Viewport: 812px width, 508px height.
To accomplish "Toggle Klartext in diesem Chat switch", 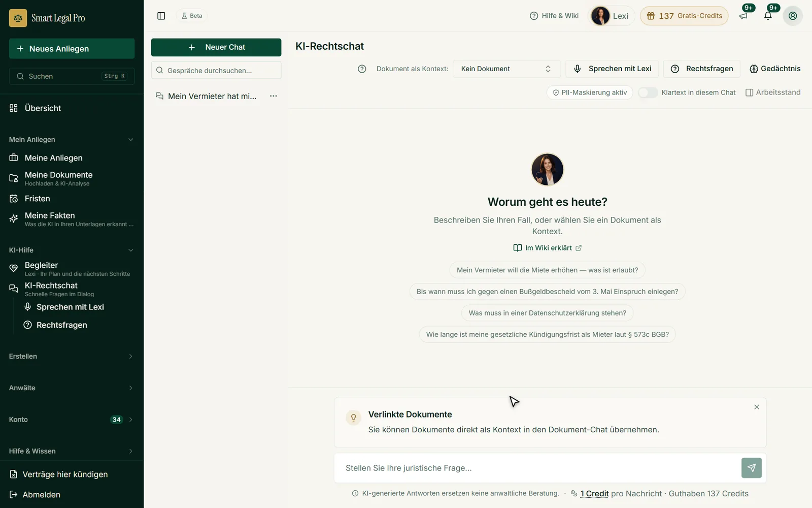I will point(648,92).
